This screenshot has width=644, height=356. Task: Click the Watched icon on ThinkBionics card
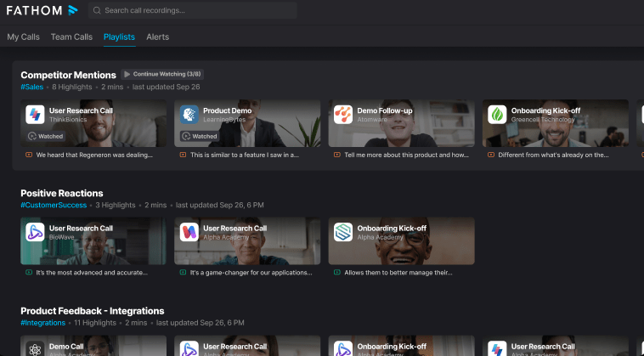pyautogui.click(x=32, y=136)
